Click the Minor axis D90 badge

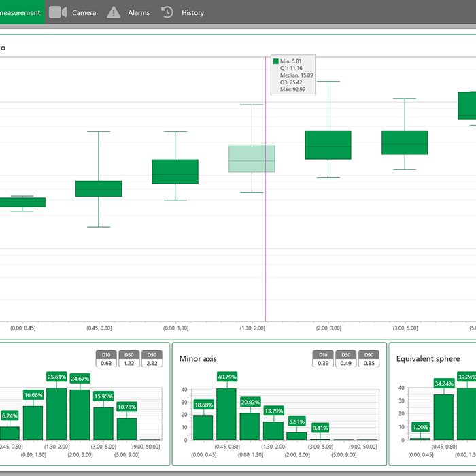pyautogui.click(x=369, y=354)
